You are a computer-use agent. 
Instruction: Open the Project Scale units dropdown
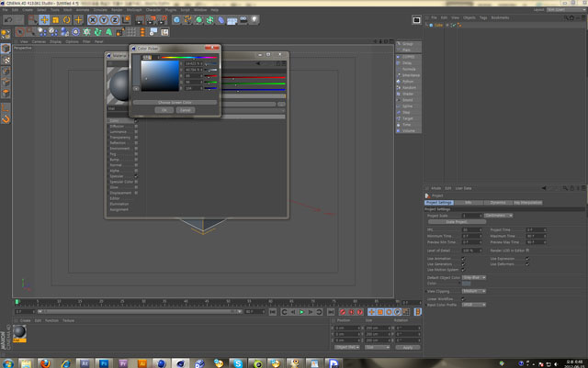click(498, 216)
